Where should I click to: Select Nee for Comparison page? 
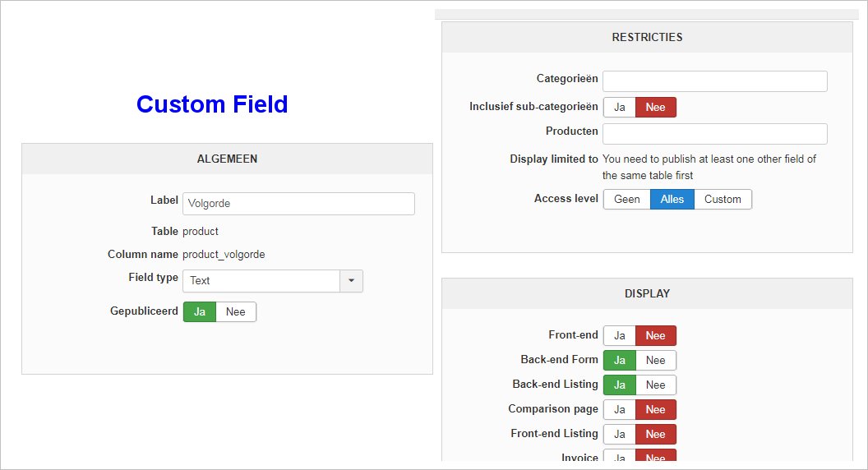[x=656, y=410]
